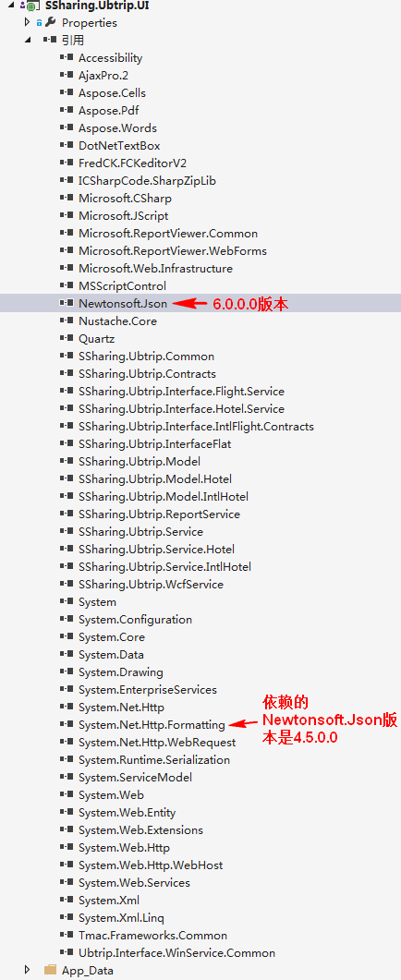The height and width of the screenshot is (980, 401).
Task: Collapse the 引用 references node
Action: [27, 40]
